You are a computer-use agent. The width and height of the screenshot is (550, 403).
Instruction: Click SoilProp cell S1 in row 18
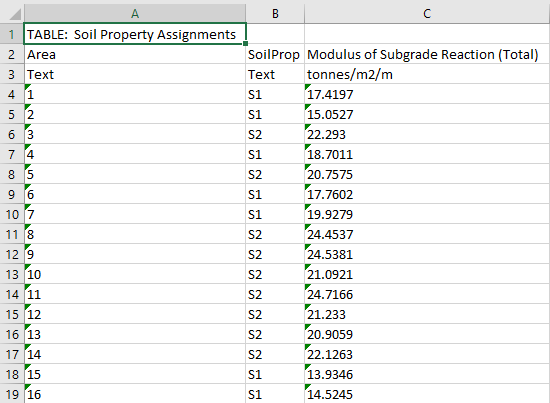point(275,374)
